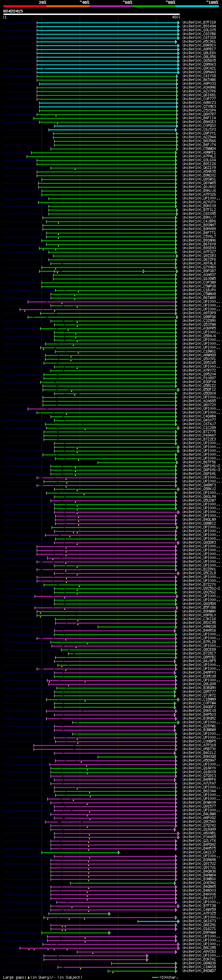Follow the UniRef100_B8ASE3 link
The width and height of the screenshot is (222, 980).
tap(199, 122)
